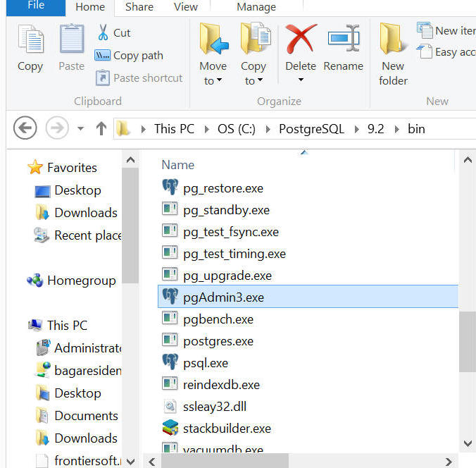Click the Favorites star icon

[x=35, y=167]
